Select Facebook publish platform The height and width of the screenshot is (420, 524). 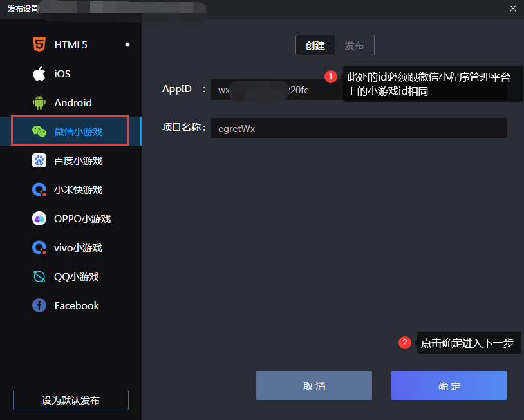pyautogui.click(x=71, y=305)
